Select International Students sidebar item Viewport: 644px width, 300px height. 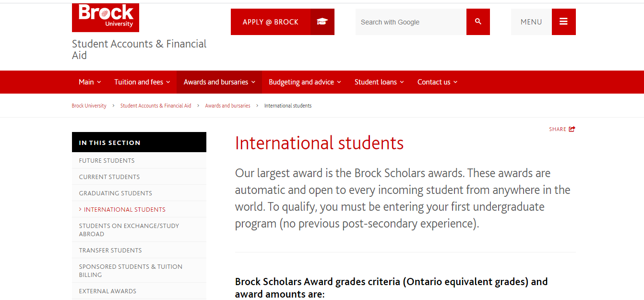(x=139, y=209)
